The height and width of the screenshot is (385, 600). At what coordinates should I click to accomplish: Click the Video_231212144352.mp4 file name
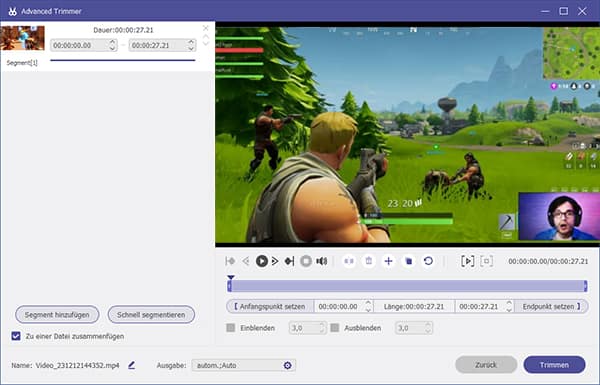[77, 365]
